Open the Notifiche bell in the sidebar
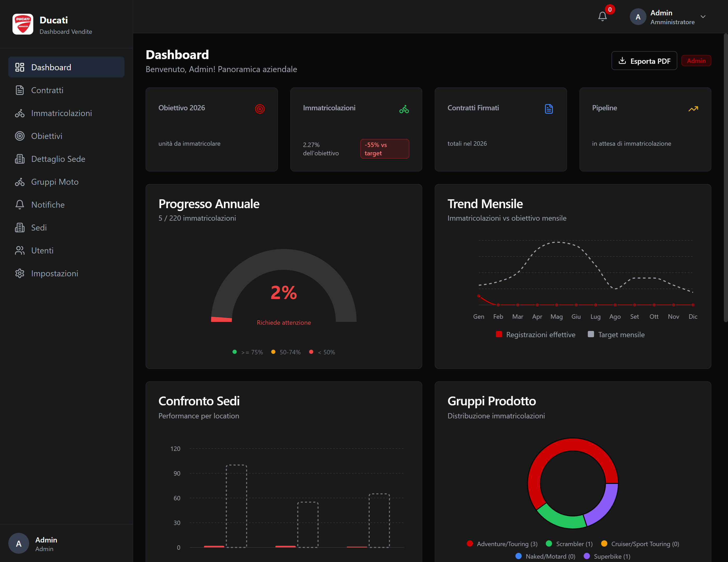The image size is (728, 562). (48, 205)
